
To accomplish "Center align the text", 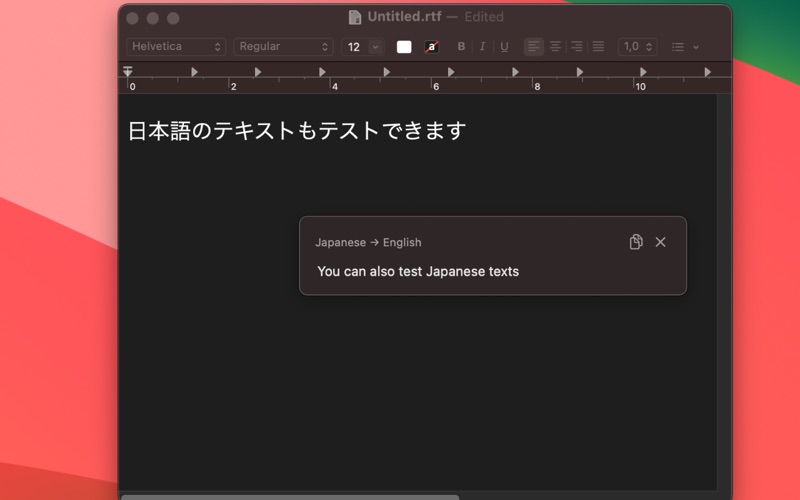I will 555,46.
